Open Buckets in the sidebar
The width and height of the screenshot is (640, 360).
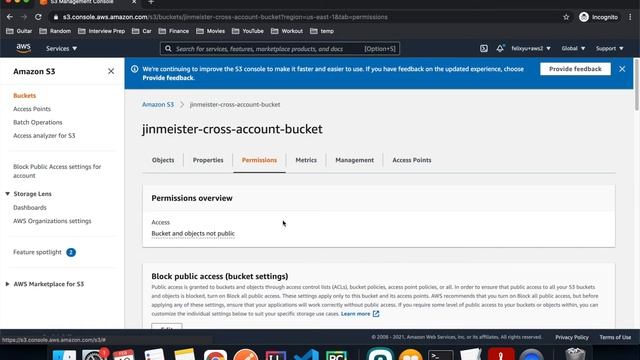coord(24,96)
